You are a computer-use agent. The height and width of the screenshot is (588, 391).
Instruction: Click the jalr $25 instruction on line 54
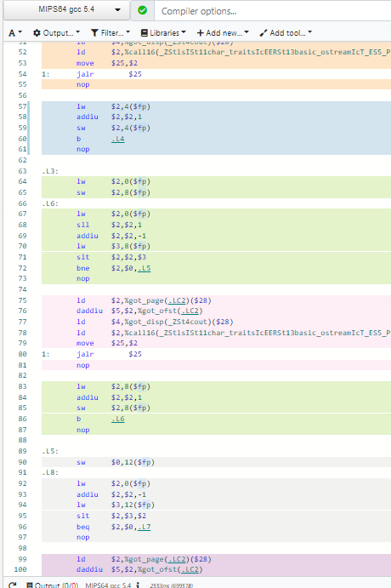(x=110, y=74)
